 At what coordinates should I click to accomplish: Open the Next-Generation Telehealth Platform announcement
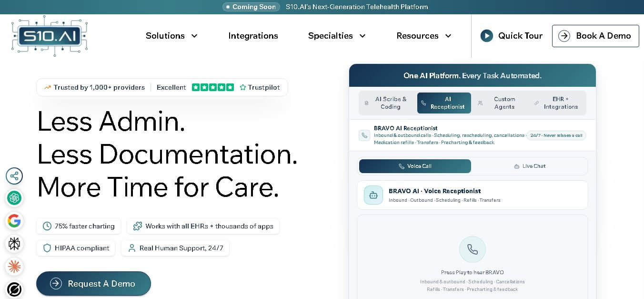pos(357,7)
